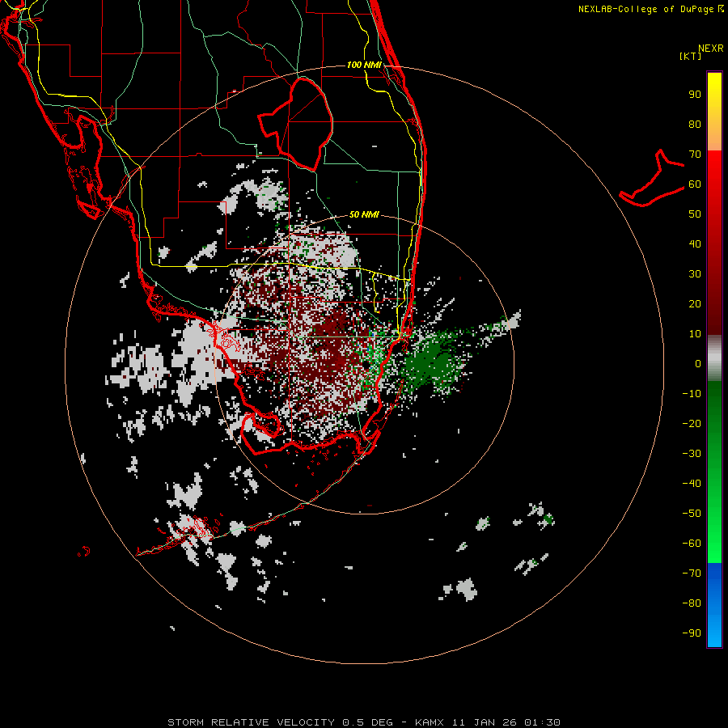Click the NEXLAB-College of DuPage watermark text
The width and height of the screenshot is (728, 728).
[650, 9]
